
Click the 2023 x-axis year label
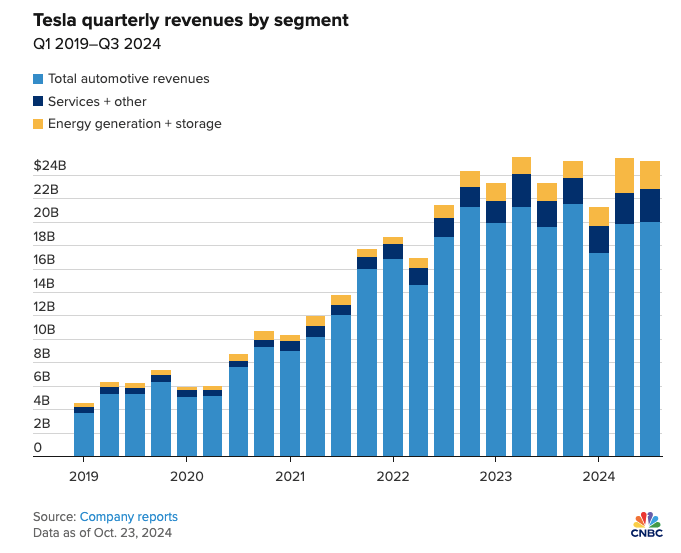(496, 477)
